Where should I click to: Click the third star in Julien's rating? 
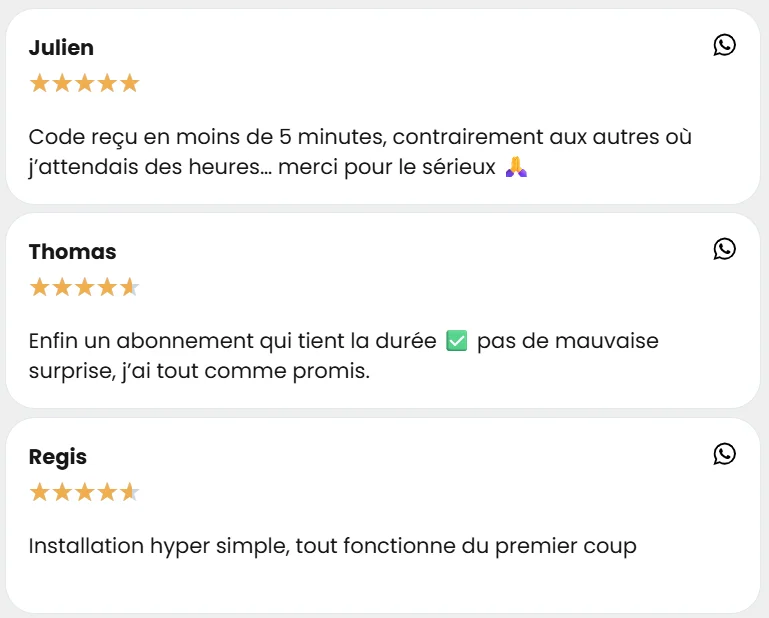click(84, 83)
